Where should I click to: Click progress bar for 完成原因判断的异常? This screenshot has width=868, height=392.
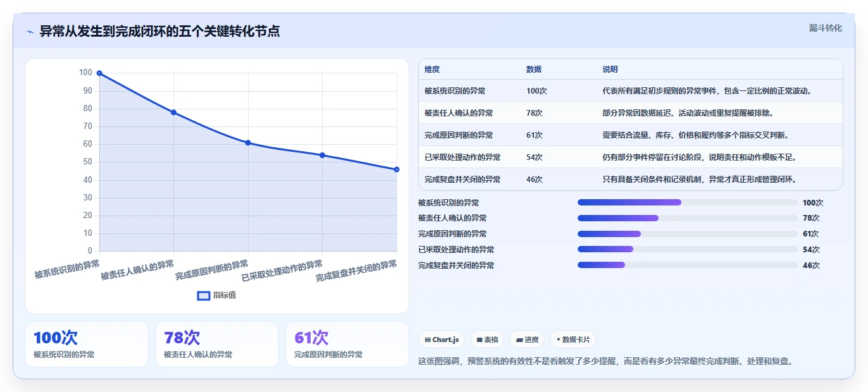pyautogui.click(x=687, y=234)
